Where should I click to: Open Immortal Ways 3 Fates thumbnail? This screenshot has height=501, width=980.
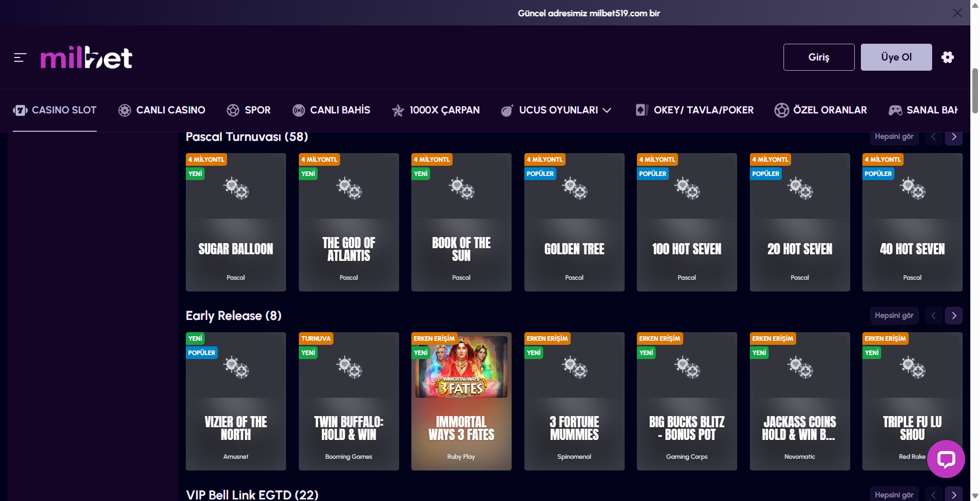[461, 367]
